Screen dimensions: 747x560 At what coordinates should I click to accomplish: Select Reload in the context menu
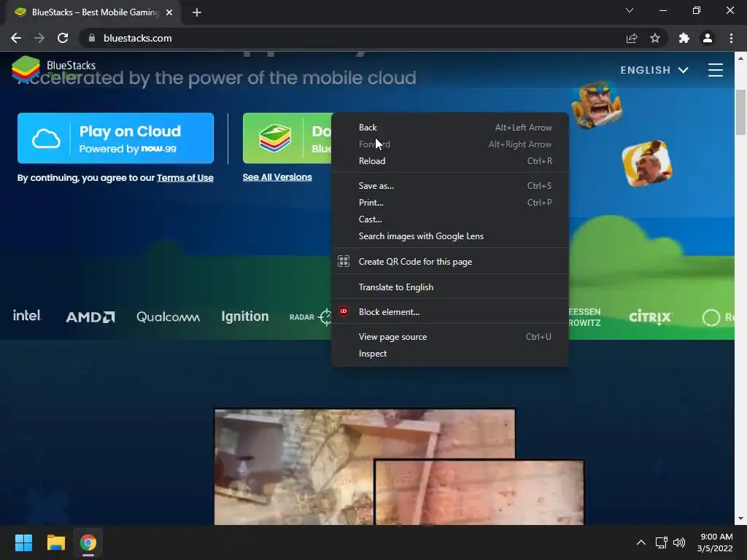(x=449, y=161)
